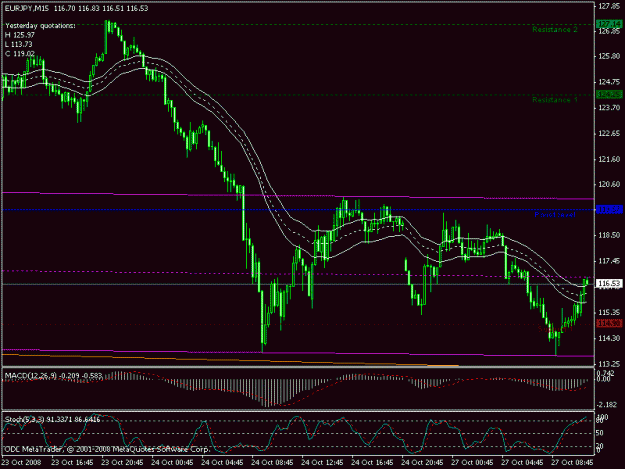Click the 120.60 price scale value
The image size is (625, 469).
609,184
